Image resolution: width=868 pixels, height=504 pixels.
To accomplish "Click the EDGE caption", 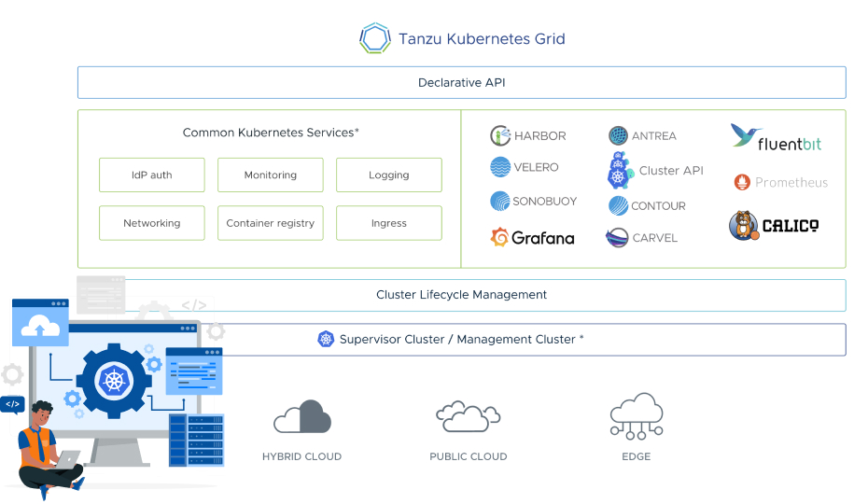I will click(636, 456).
